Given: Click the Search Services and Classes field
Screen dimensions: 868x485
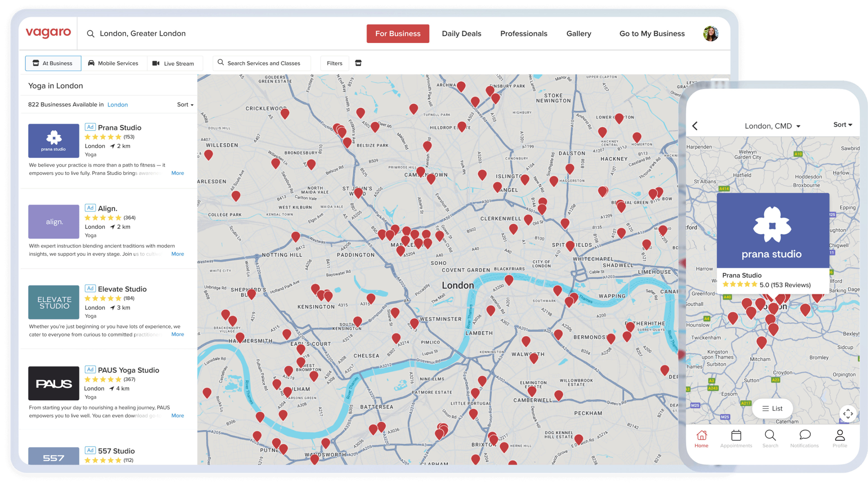Looking at the screenshot, I should (262, 63).
